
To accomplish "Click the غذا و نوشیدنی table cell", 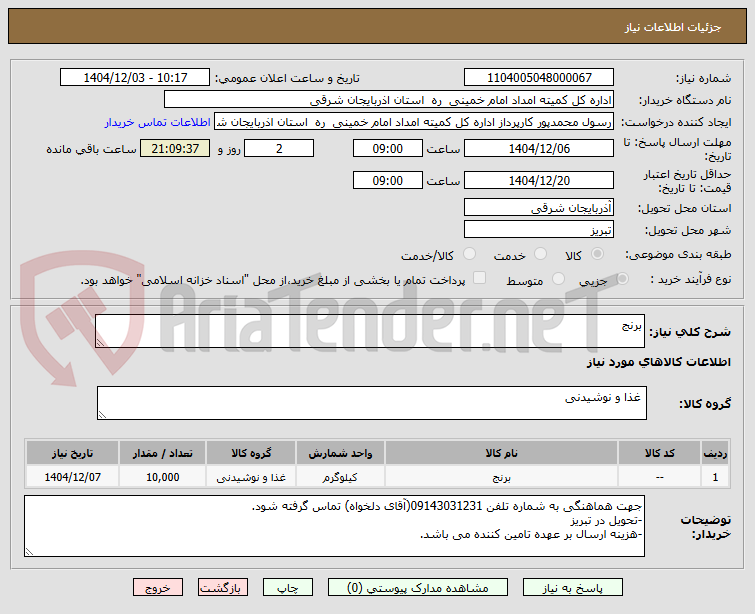I will pyautogui.click(x=251, y=477).
